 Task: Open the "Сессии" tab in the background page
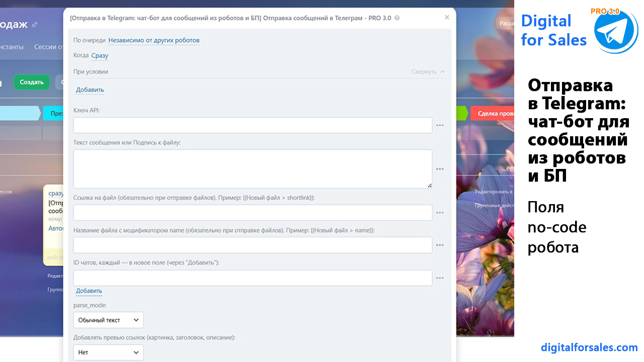48,47
